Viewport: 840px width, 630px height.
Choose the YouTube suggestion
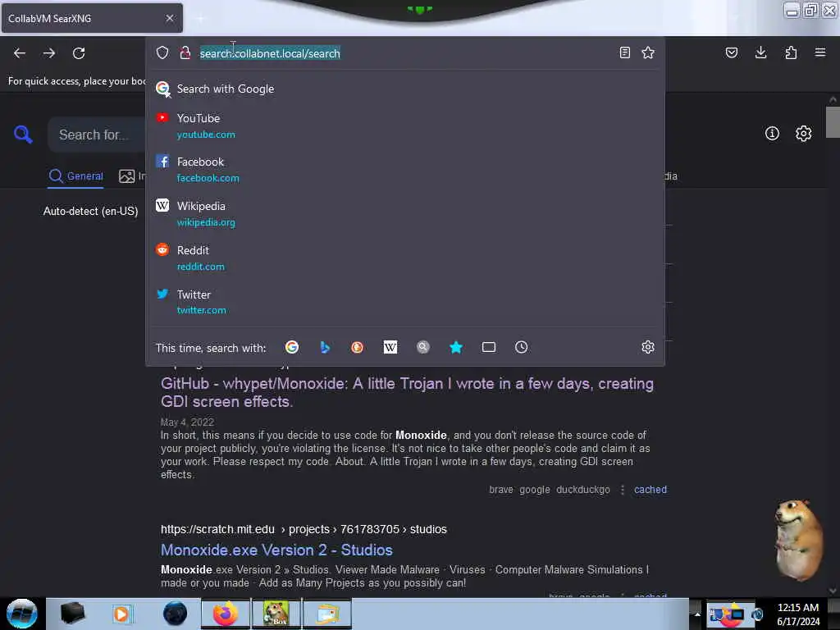pyautogui.click(x=405, y=126)
